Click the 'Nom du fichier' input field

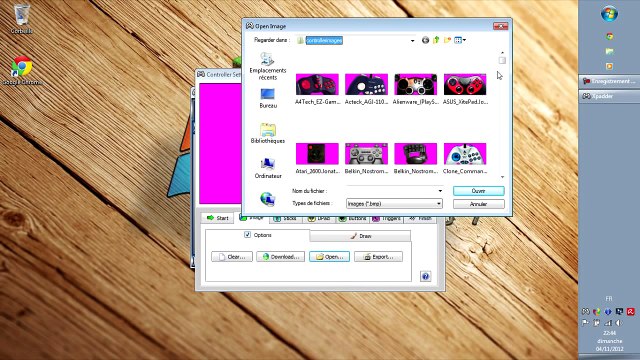coord(391,191)
